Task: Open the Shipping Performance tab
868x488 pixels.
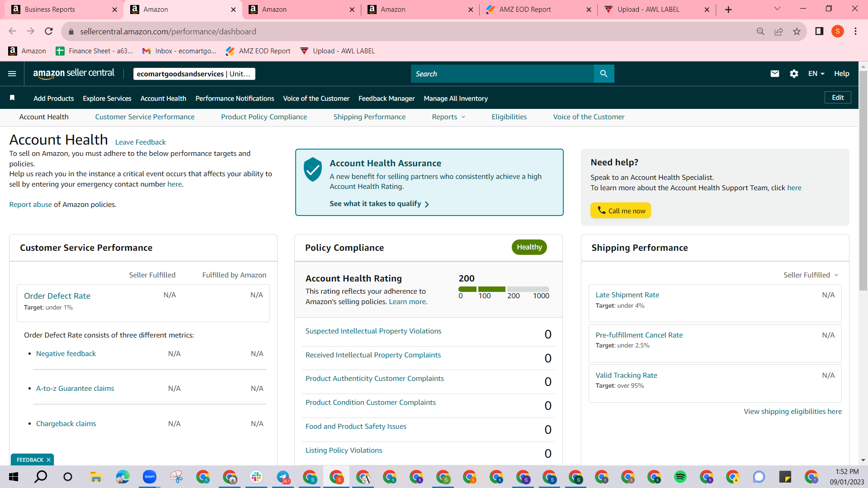Action: (369, 117)
